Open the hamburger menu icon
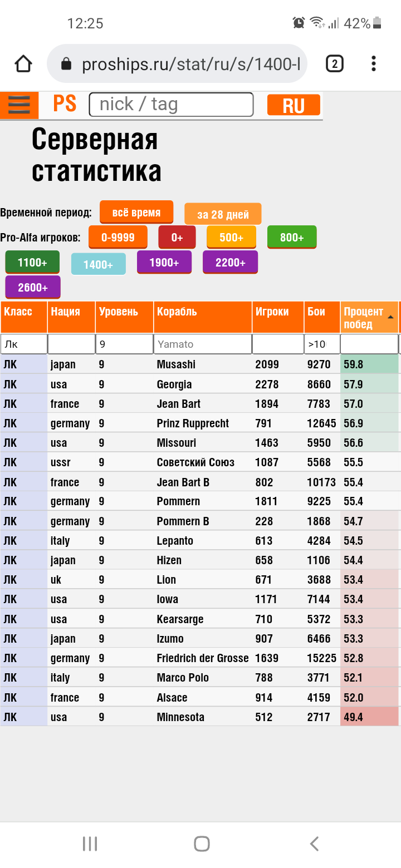 click(x=19, y=105)
